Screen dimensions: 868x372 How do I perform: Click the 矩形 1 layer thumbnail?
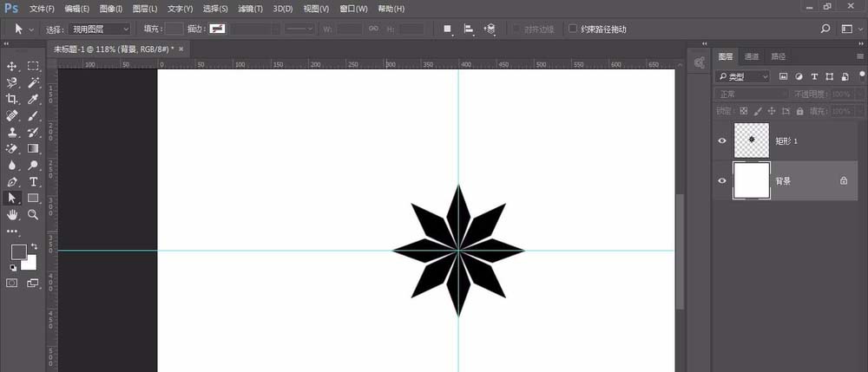[x=751, y=140]
